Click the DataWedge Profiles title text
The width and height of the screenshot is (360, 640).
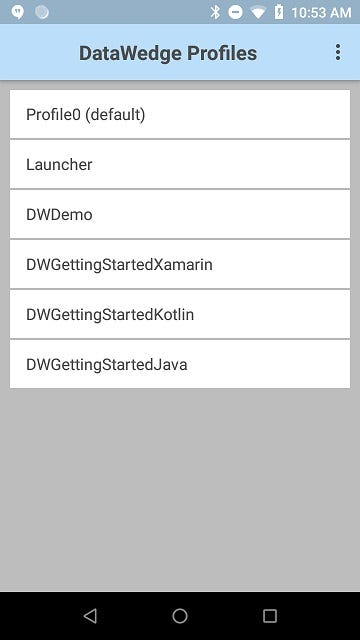click(x=168, y=53)
